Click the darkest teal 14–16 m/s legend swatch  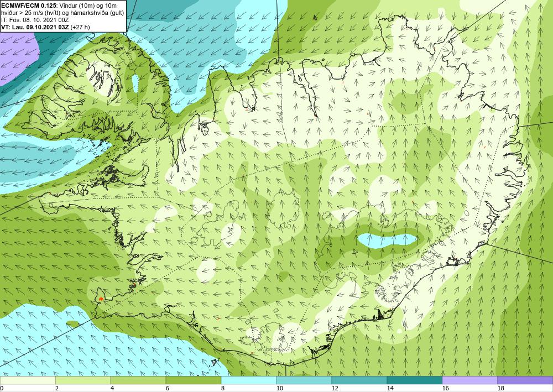tap(414, 380)
